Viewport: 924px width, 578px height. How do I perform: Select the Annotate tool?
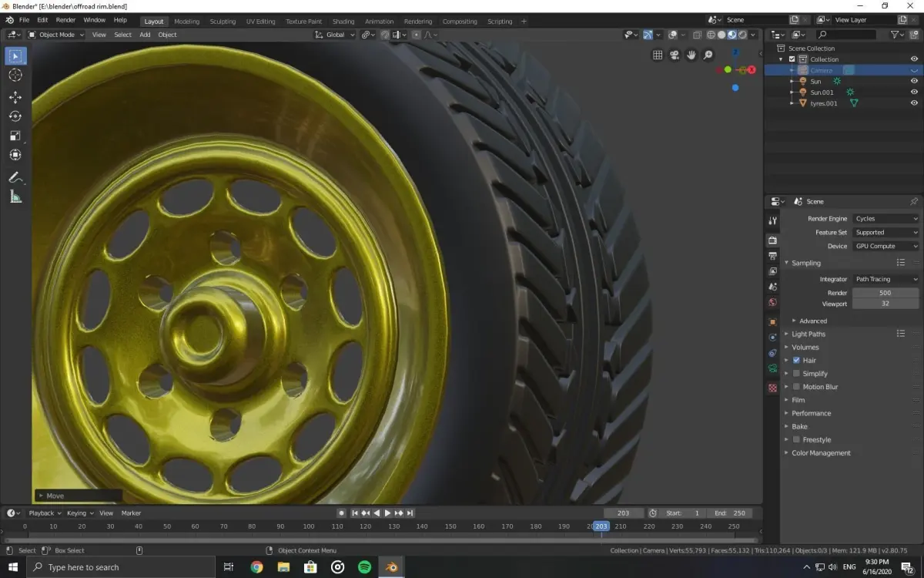coord(15,178)
